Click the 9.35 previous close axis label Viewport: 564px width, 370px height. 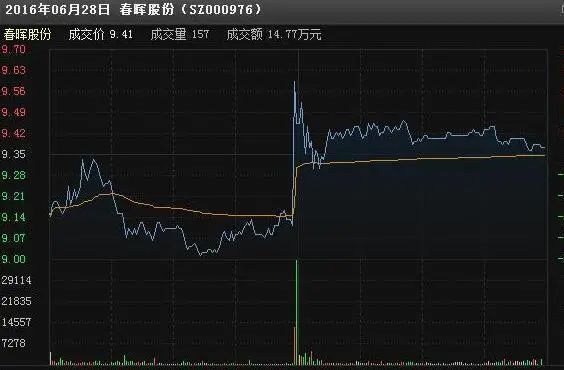tap(14, 154)
